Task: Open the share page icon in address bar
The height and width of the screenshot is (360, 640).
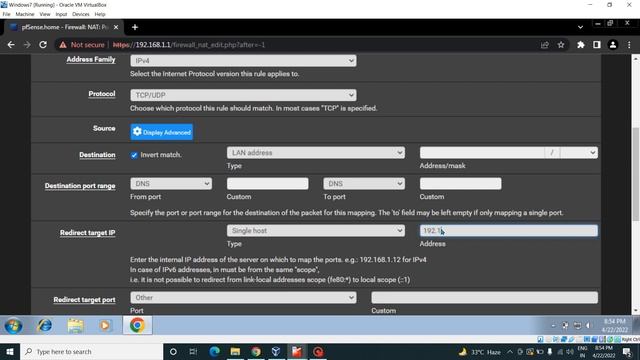Action: [x=544, y=45]
